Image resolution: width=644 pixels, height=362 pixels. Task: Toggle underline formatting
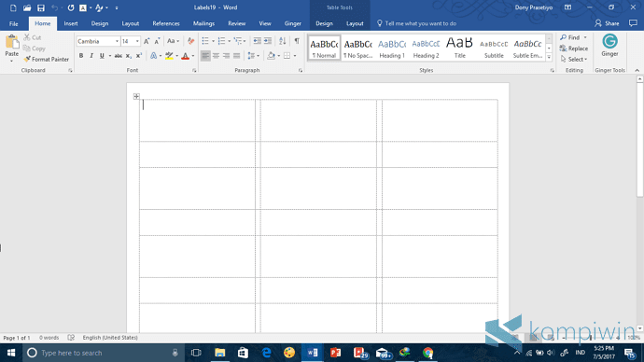tap(102, 56)
